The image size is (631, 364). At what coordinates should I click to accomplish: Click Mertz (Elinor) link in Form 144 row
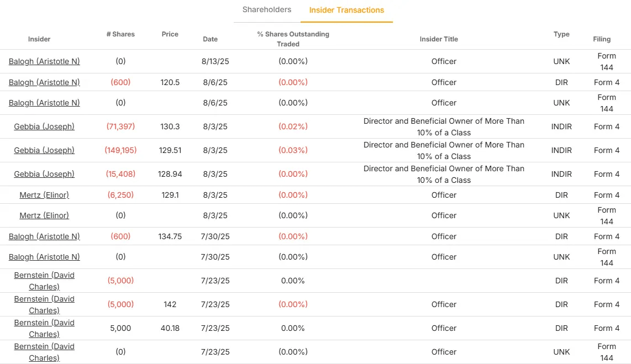point(44,215)
